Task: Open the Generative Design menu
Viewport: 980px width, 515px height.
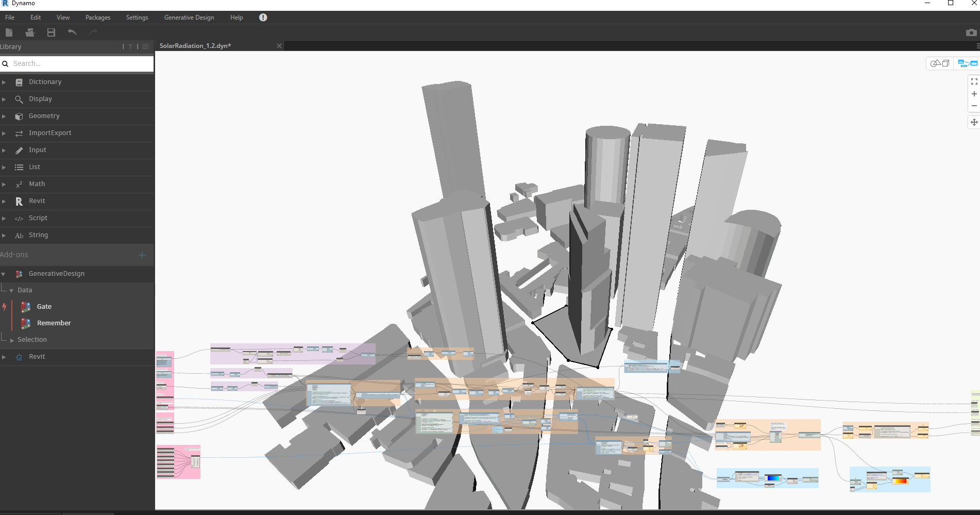Action: pos(189,17)
